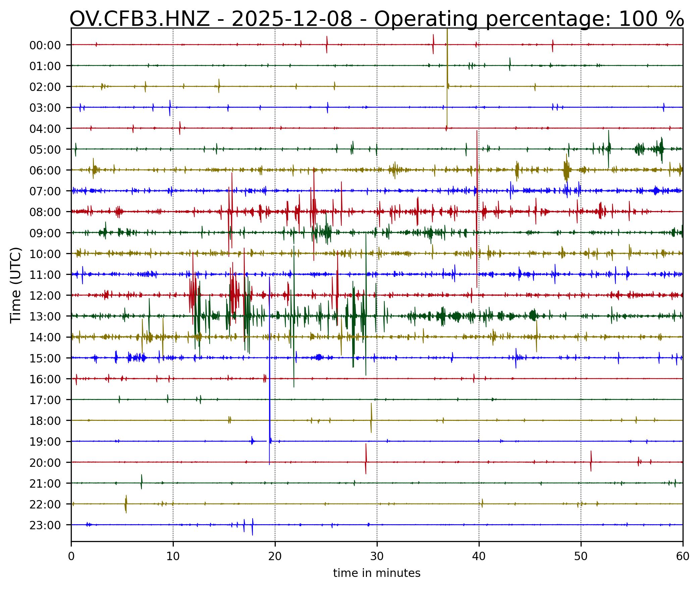
Task: Click the 0 minute tick label
Action: (71, 557)
